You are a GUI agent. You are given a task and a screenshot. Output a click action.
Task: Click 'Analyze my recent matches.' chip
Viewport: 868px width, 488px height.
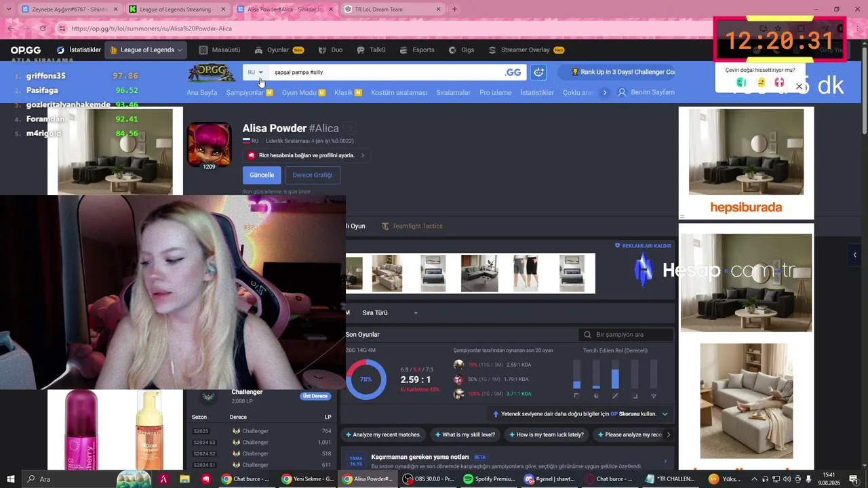(x=383, y=434)
